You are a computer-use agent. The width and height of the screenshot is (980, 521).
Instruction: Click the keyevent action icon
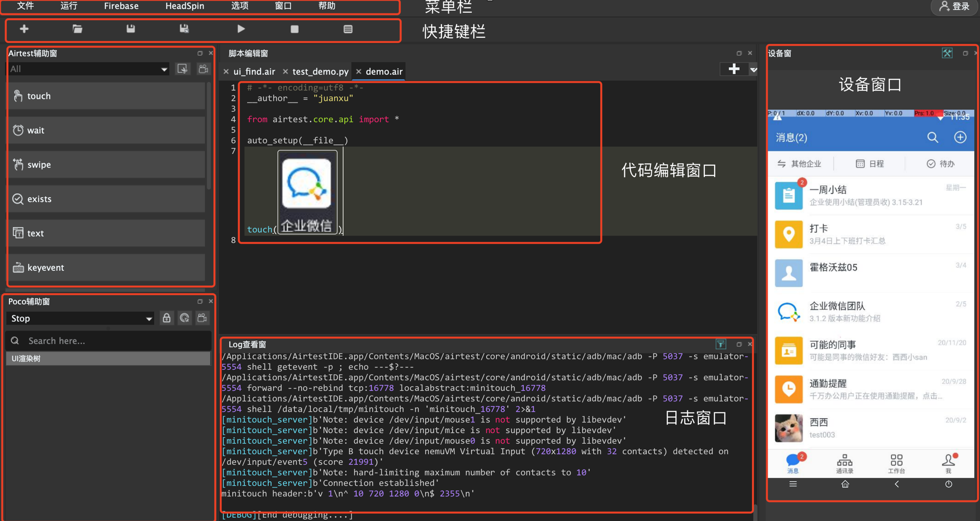pyautogui.click(x=18, y=267)
